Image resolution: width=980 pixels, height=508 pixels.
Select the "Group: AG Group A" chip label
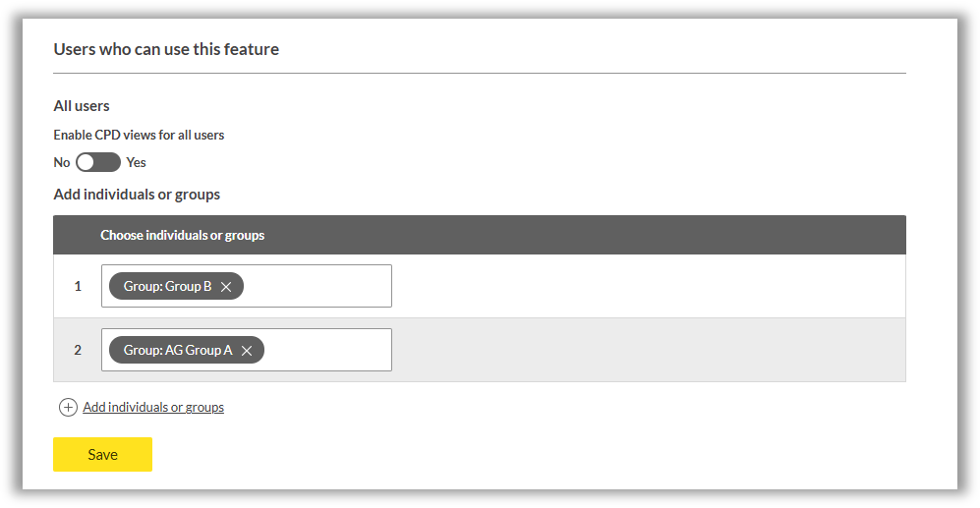(x=178, y=350)
